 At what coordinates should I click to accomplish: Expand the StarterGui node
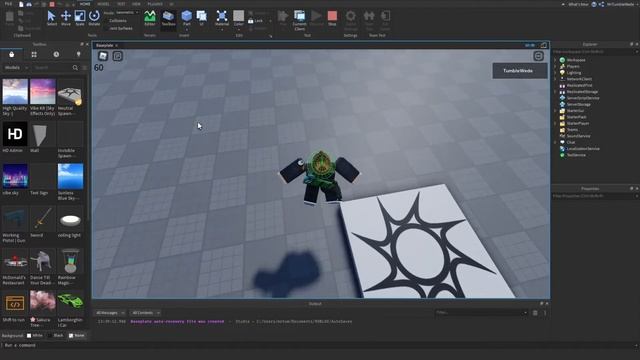pyautogui.click(x=556, y=111)
